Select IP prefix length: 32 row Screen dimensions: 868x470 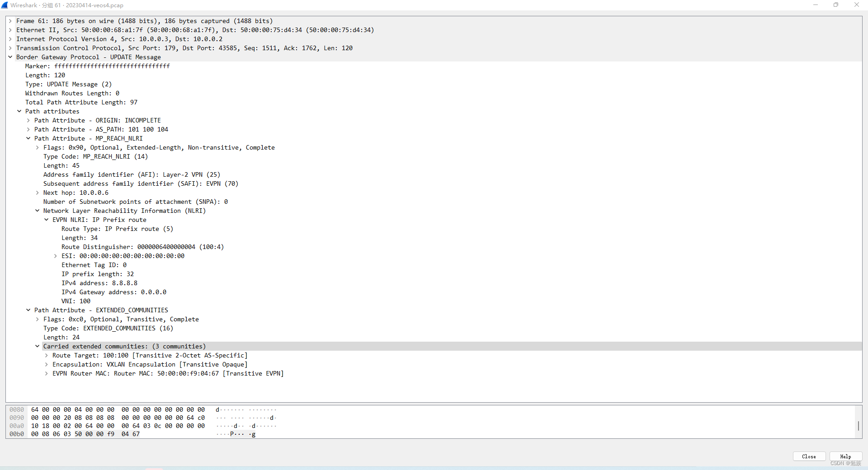(x=434, y=274)
